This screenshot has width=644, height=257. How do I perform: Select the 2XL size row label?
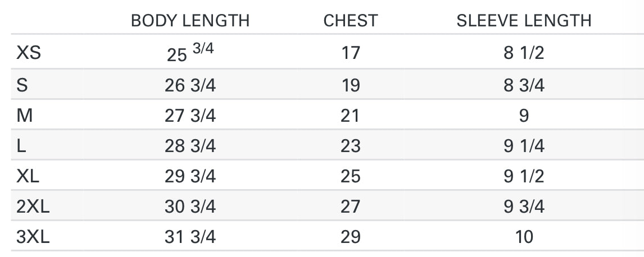tap(33, 206)
